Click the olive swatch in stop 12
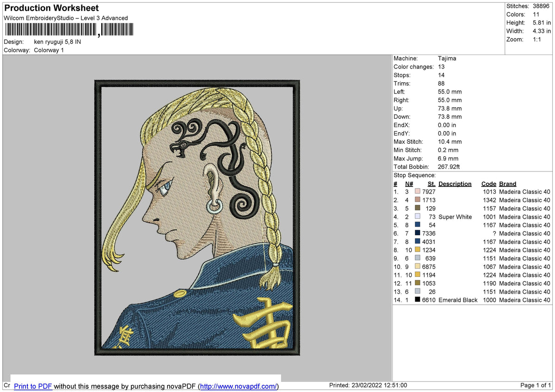555x392 pixels. [418, 283]
